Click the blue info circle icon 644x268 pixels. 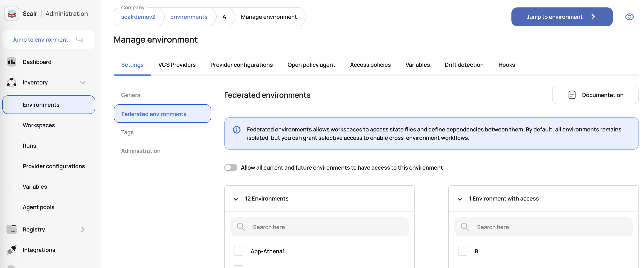click(237, 130)
